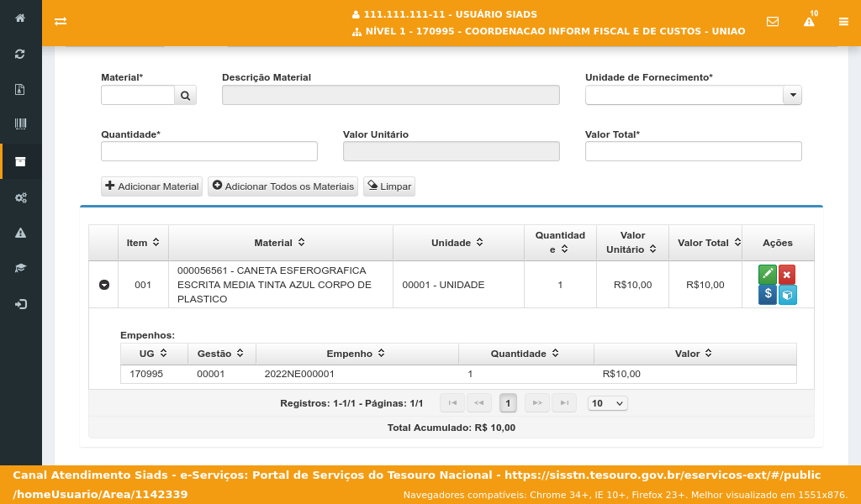The image size is (861, 504).
Task: Focus the Valor Total input field
Action: (x=694, y=151)
